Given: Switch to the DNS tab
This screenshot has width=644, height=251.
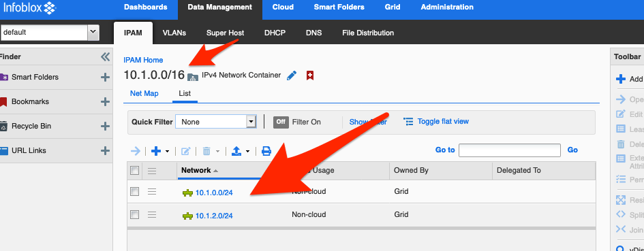Looking at the screenshot, I should [x=313, y=33].
